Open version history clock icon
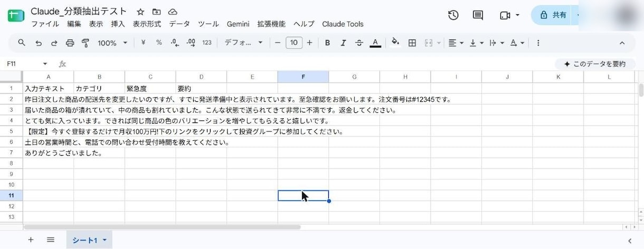This screenshot has width=644, height=249. tap(453, 15)
